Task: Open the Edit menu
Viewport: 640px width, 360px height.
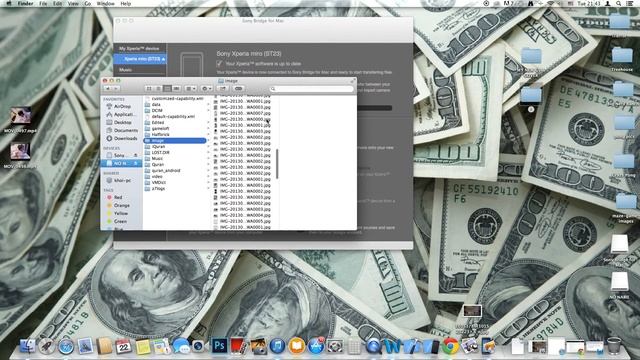Action: (x=58, y=3)
